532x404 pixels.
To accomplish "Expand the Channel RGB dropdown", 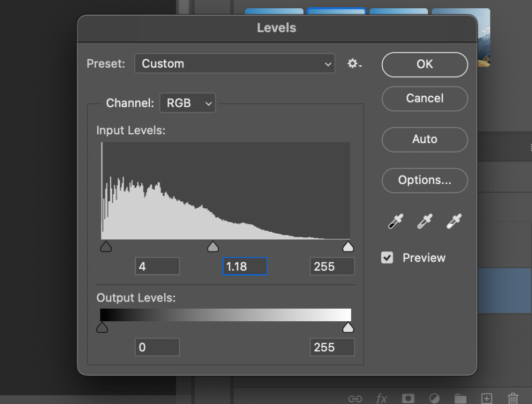I will (x=188, y=103).
